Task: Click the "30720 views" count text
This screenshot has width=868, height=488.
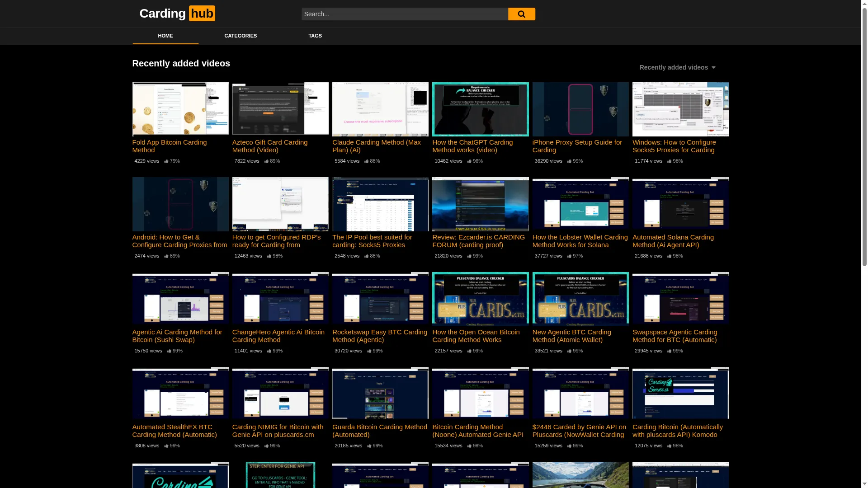Action: (348, 351)
